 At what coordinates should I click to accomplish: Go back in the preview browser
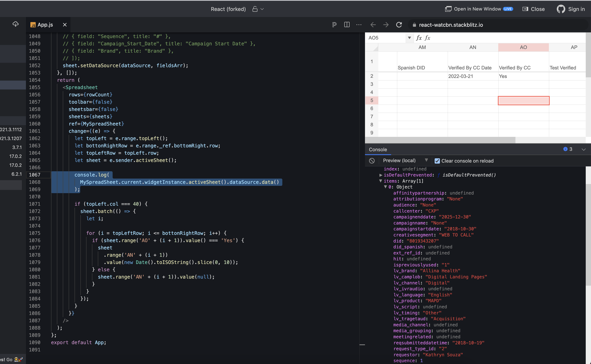click(373, 24)
